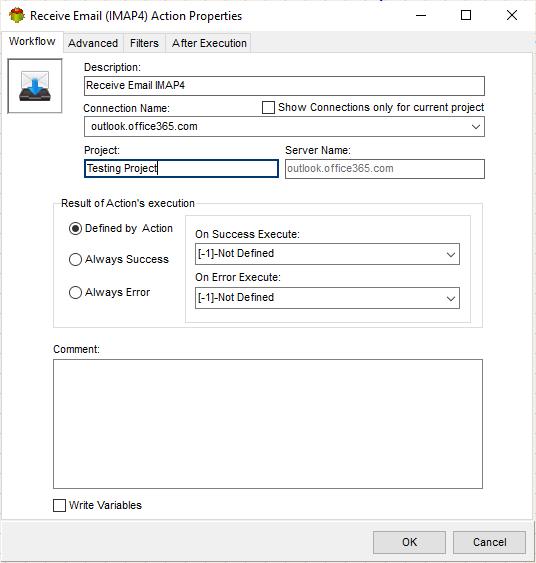
Task: Select the Defined by Action radio button
Action: coord(75,228)
